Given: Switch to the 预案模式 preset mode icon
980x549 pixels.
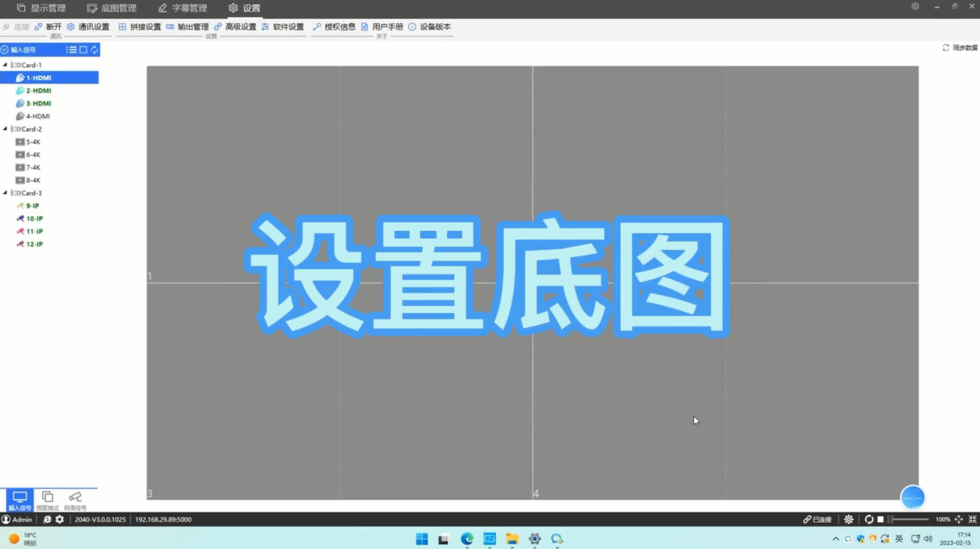Looking at the screenshot, I should [47, 500].
